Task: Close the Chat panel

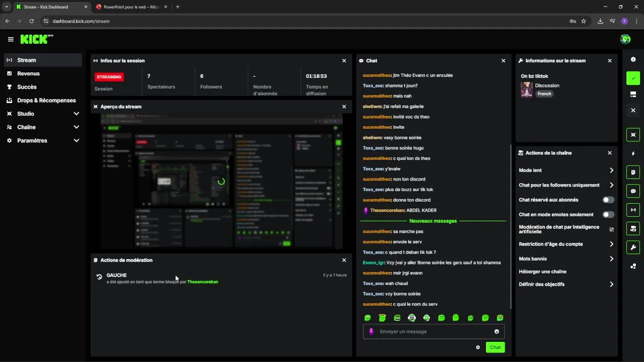Action: 503,60
